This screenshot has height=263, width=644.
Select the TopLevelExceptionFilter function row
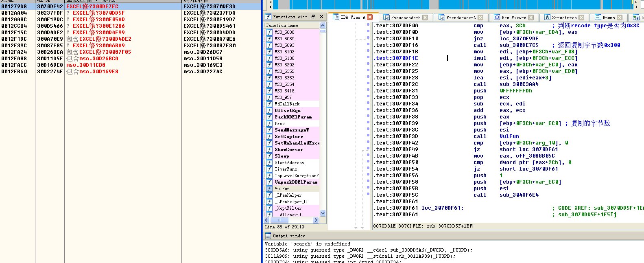point(292,175)
